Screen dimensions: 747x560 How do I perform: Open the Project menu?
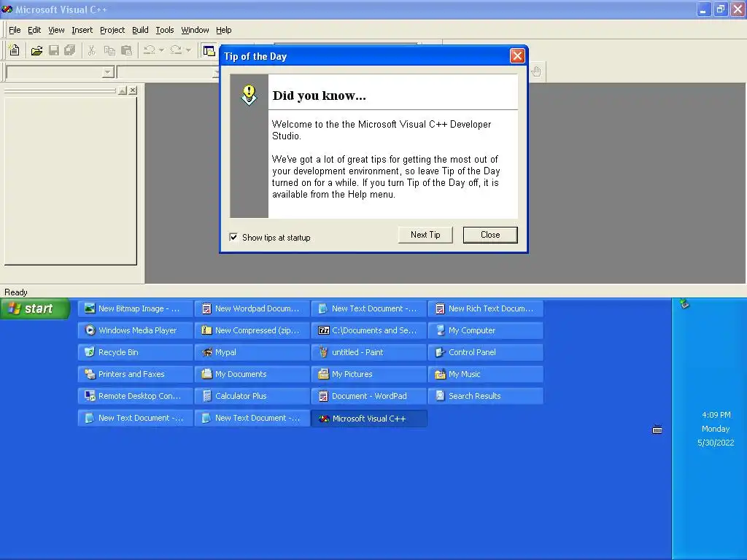[x=112, y=30]
